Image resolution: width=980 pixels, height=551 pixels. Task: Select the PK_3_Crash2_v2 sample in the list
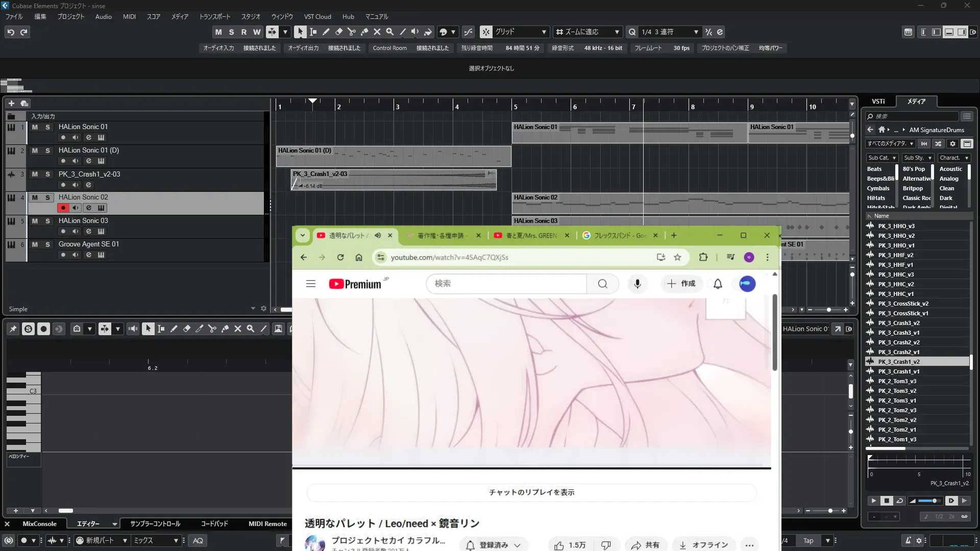(x=898, y=343)
